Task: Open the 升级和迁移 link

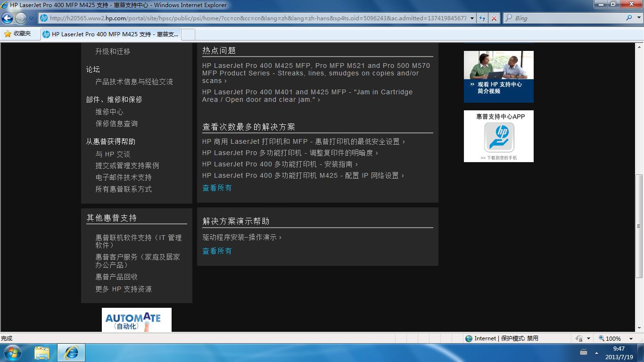Action: tap(113, 51)
